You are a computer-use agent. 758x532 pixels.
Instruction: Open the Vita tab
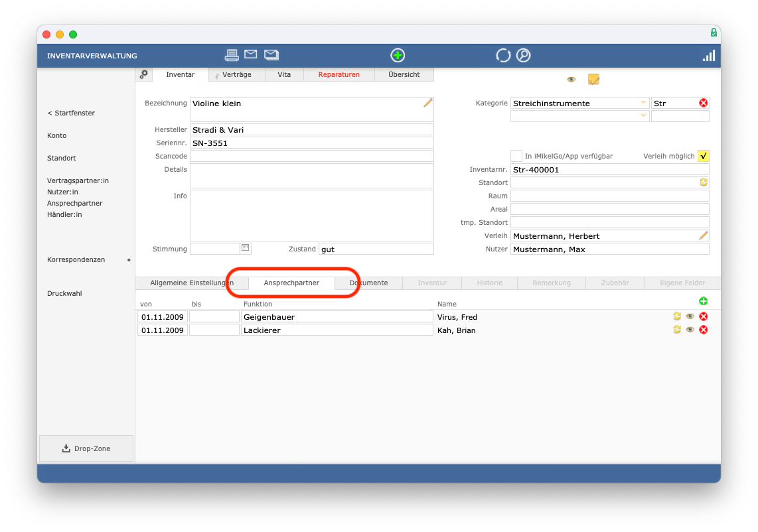(x=284, y=74)
